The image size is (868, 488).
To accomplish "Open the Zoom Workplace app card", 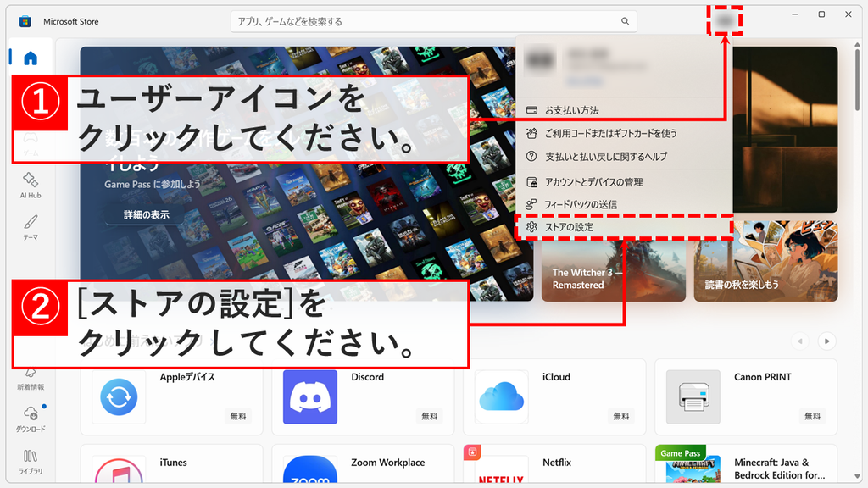I will point(363,463).
